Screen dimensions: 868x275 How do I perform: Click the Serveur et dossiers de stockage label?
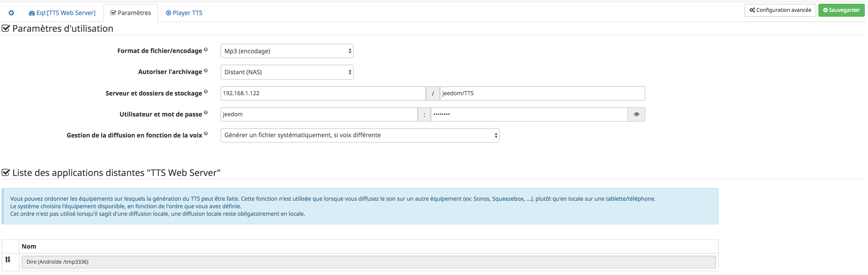(154, 93)
